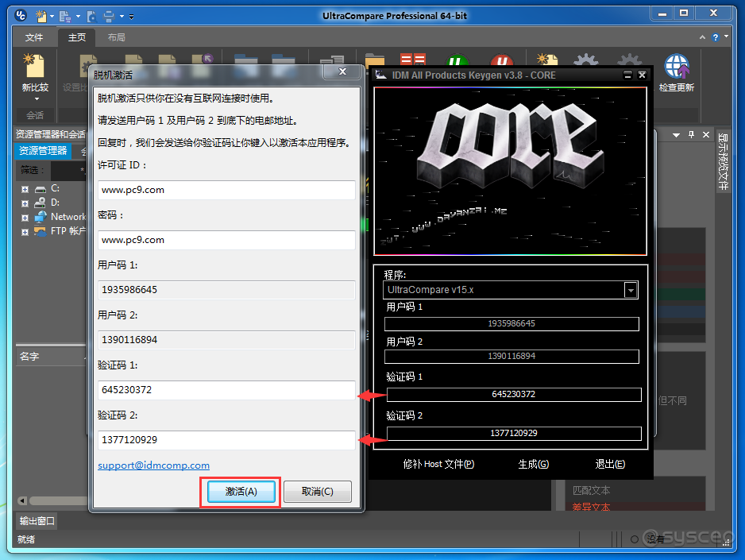Open the 文件 ribbon tab
Image resolution: width=745 pixels, height=560 pixels.
pos(33,37)
